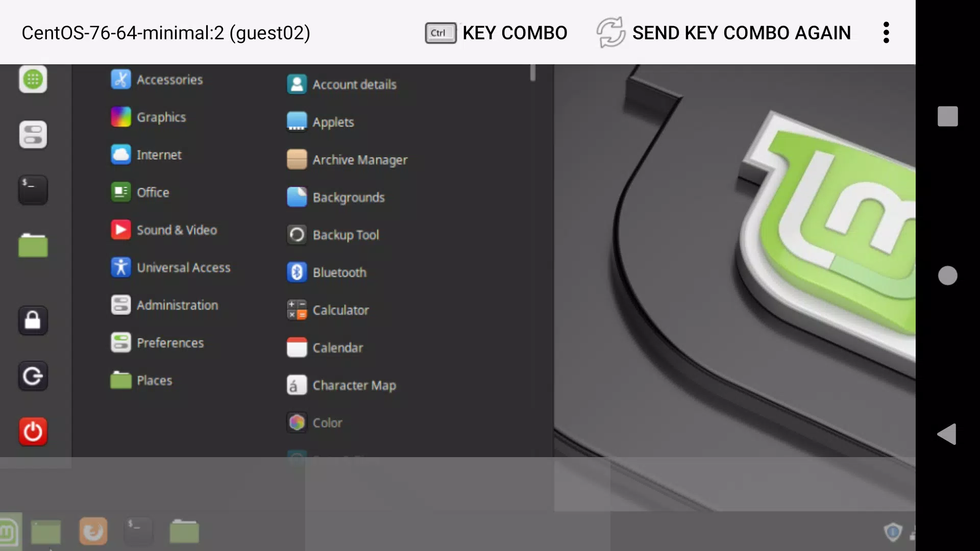The height and width of the screenshot is (551, 980).
Task: Open the green apps grid icon
Action: point(33,80)
